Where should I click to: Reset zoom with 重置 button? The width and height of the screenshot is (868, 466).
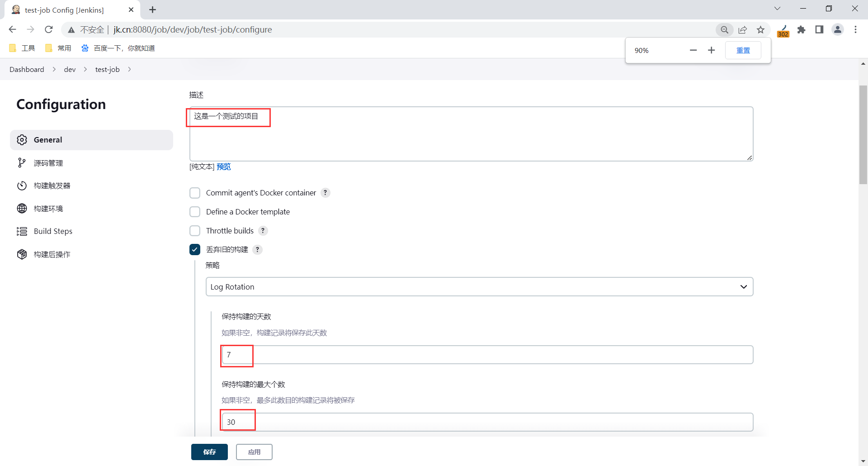(x=743, y=50)
